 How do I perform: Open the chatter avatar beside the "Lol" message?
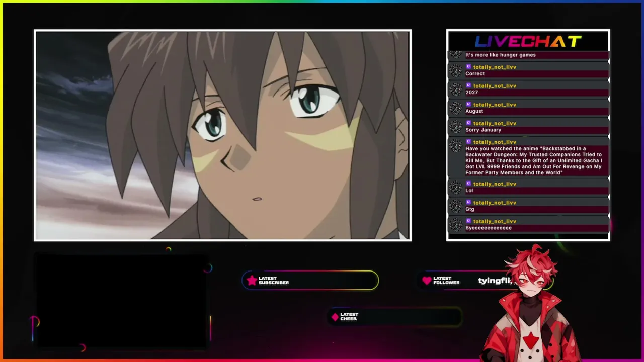pos(456,187)
